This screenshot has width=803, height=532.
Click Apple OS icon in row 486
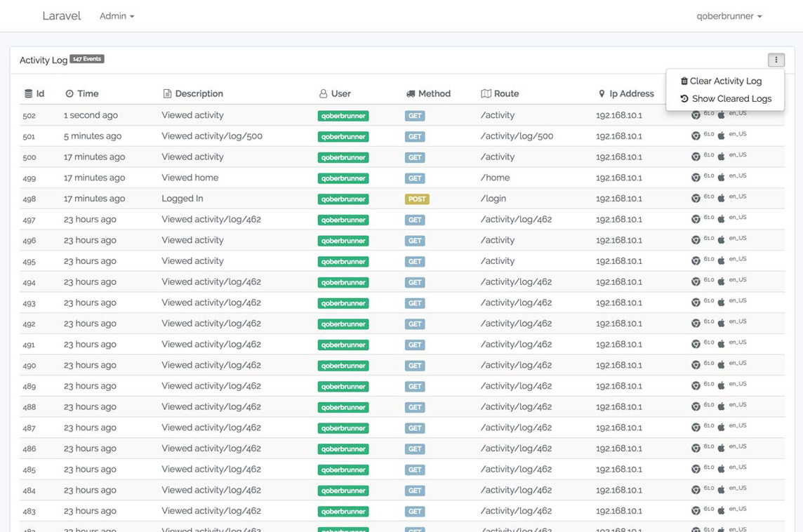721,448
